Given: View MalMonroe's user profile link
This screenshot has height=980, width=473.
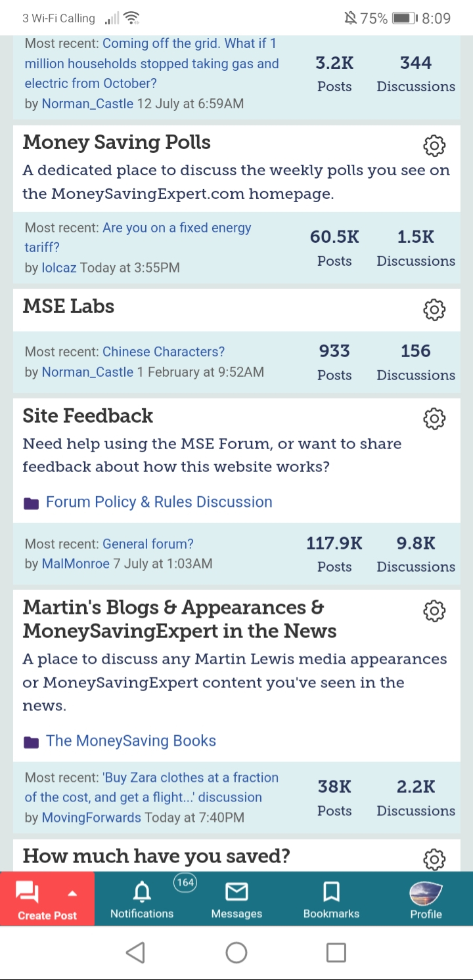Looking at the screenshot, I should pyautogui.click(x=76, y=564).
